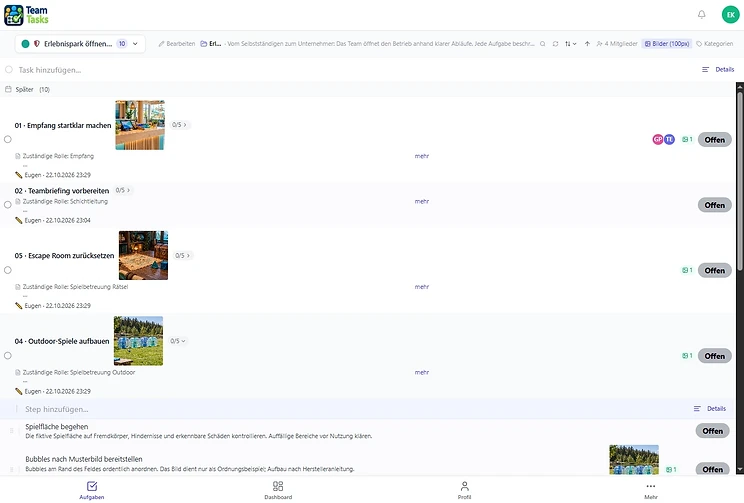Grab drag handle of Spielfläche begehen step
The width and height of the screenshot is (744, 503).
tap(12, 431)
